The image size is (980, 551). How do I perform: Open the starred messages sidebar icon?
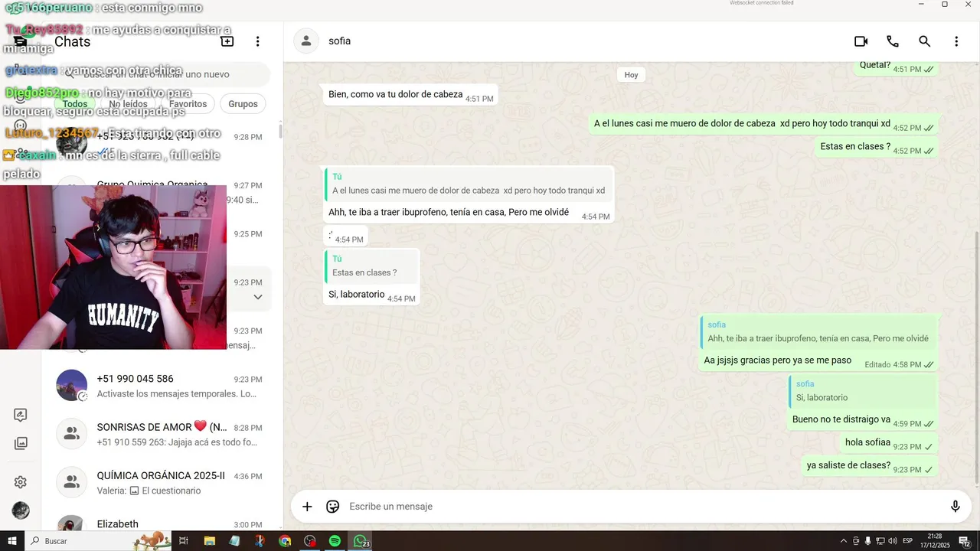click(21, 415)
